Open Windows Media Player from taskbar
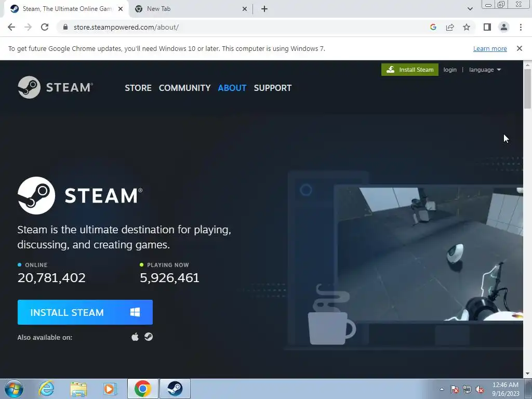 click(110, 389)
